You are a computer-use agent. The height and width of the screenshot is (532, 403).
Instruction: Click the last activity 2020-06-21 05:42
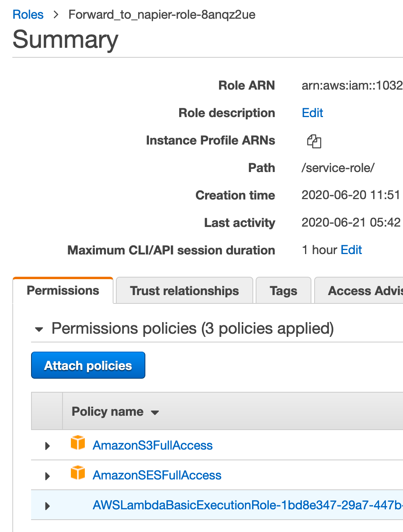pyautogui.click(x=351, y=223)
